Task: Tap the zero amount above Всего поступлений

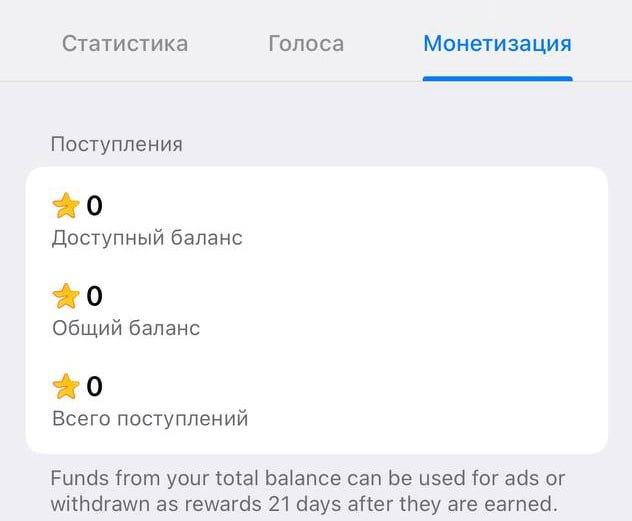Action: pos(95,386)
